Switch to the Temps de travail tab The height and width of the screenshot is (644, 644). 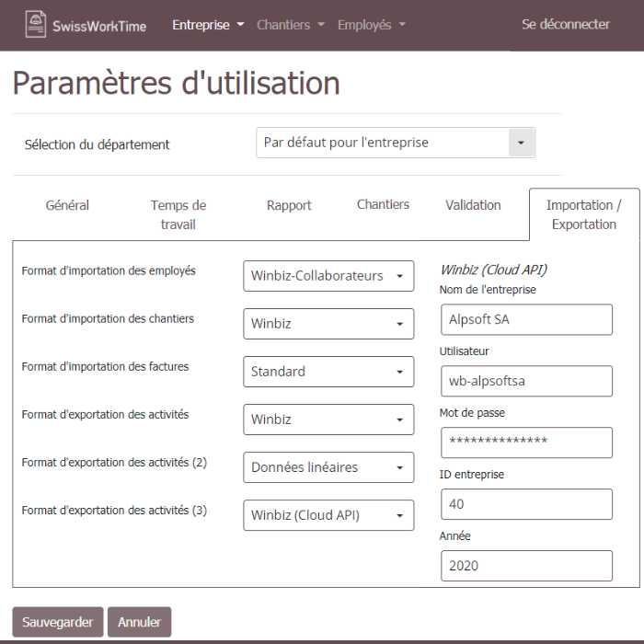178,214
